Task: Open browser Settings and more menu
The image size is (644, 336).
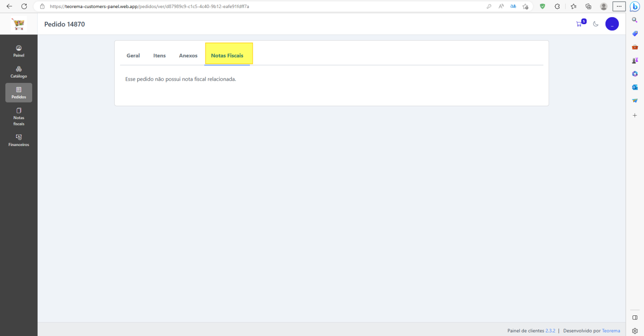Action: [619, 7]
